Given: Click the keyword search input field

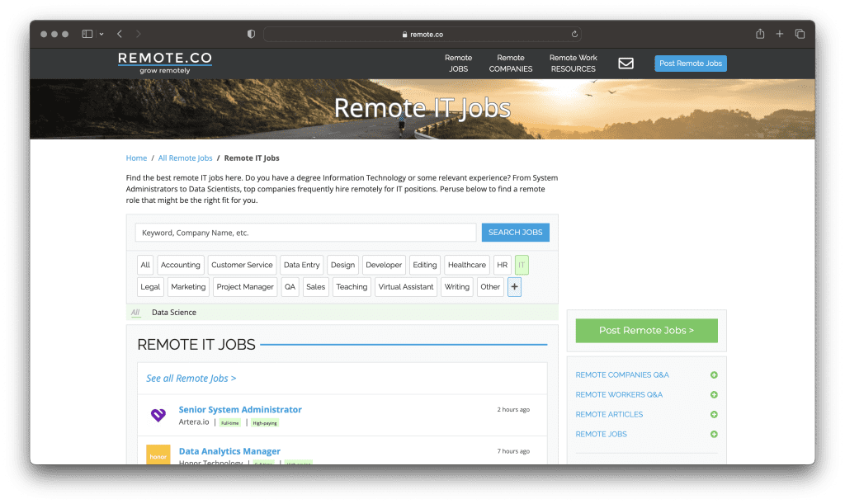Looking at the screenshot, I should tap(305, 232).
